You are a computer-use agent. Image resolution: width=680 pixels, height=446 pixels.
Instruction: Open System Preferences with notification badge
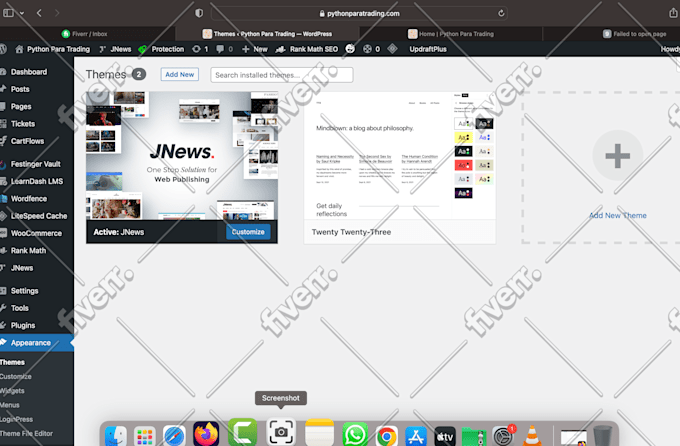click(503, 436)
